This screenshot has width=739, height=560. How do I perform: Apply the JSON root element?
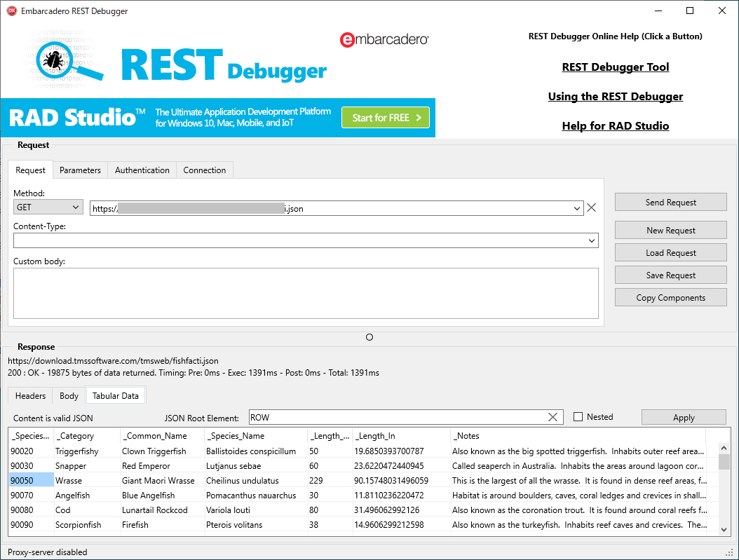click(x=684, y=417)
